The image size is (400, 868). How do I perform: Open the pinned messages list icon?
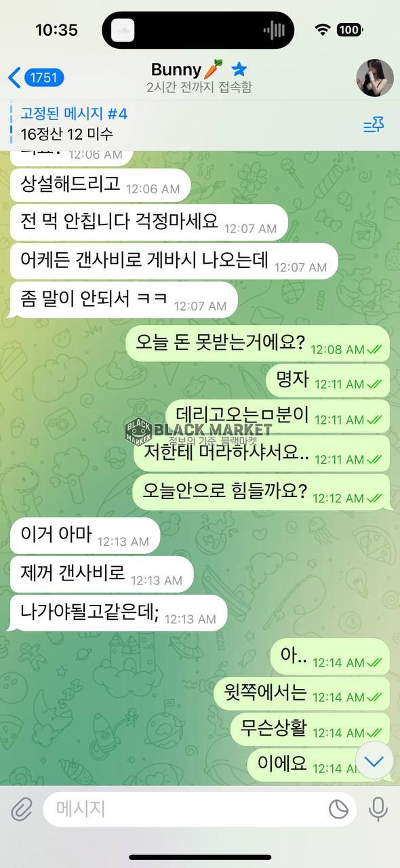(x=374, y=125)
